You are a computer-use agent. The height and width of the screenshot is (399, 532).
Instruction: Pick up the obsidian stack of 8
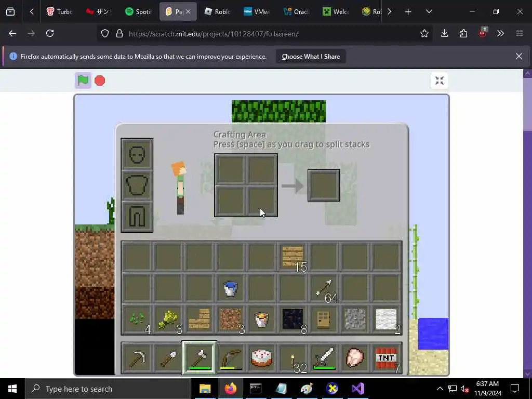293,320
